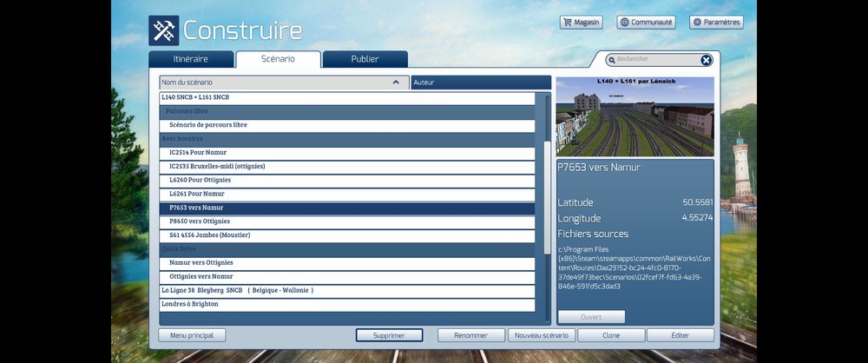Switch to the Itinéraire tab
Image resolution: width=868 pixels, height=363 pixels.
point(191,59)
